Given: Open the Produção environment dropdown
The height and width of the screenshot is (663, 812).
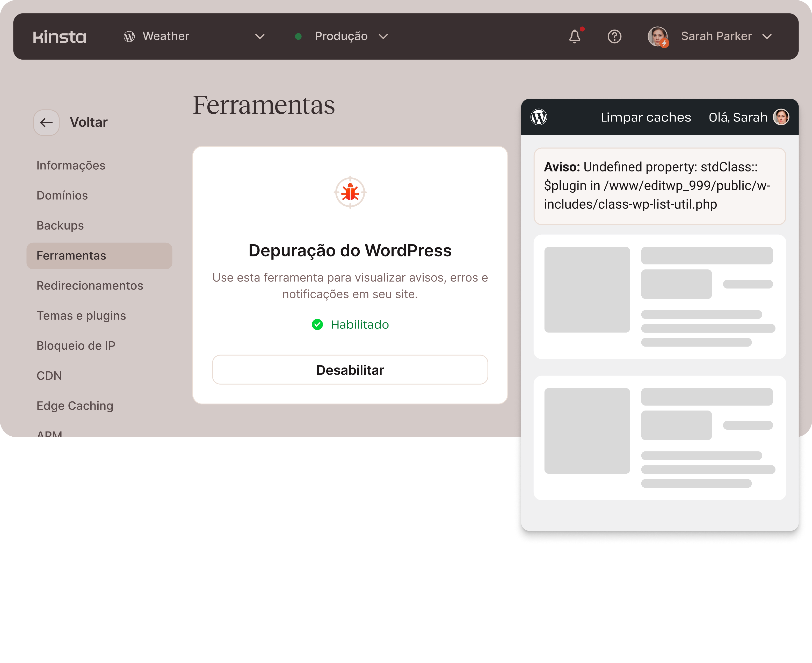Looking at the screenshot, I should coord(383,37).
